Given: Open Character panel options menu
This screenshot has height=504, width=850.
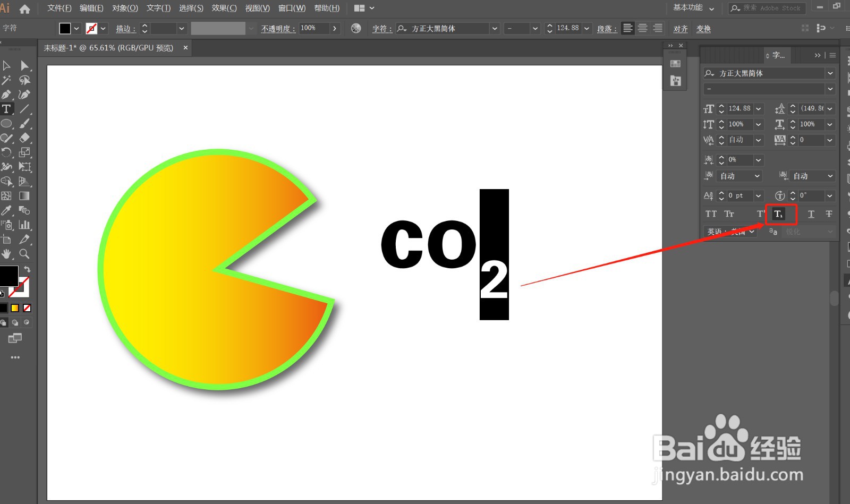Looking at the screenshot, I should 832,55.
